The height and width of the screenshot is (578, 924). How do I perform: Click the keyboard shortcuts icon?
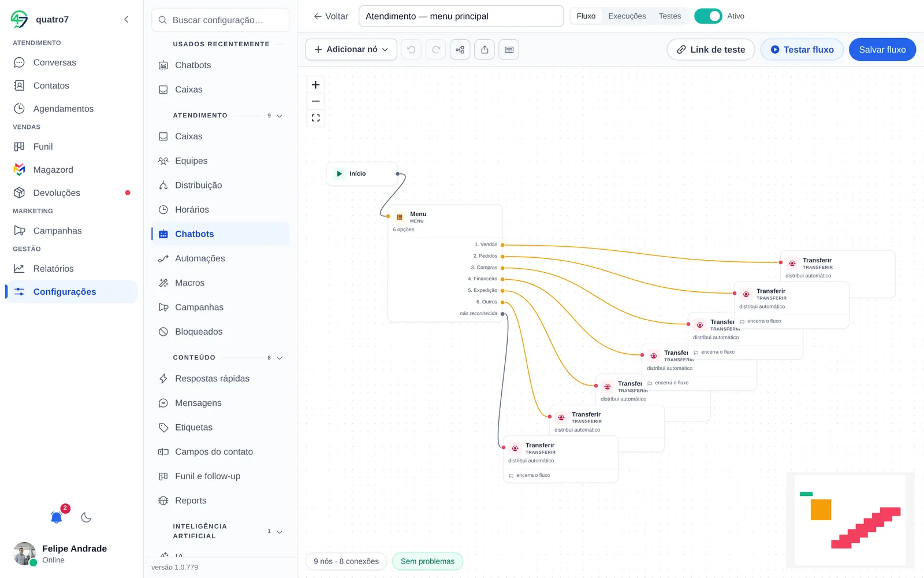[509, 50]
